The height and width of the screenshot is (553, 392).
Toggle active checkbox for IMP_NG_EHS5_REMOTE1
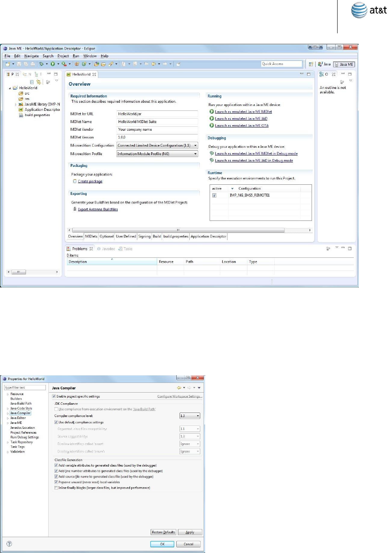click(x=214, y=195)
